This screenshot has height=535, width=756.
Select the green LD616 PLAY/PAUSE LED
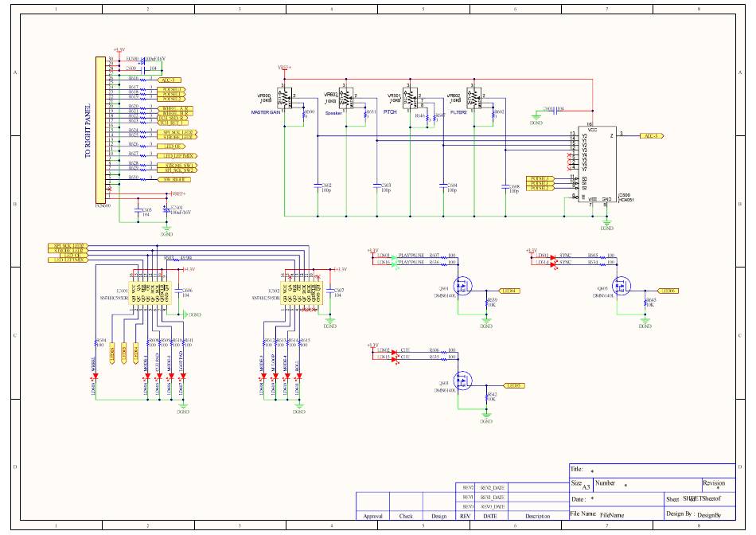click(394, 264)
